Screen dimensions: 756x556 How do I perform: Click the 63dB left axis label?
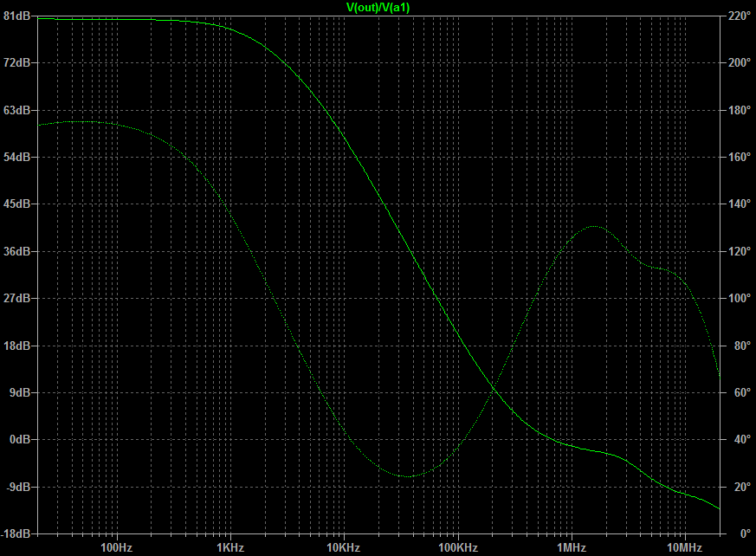coord(16,110)
